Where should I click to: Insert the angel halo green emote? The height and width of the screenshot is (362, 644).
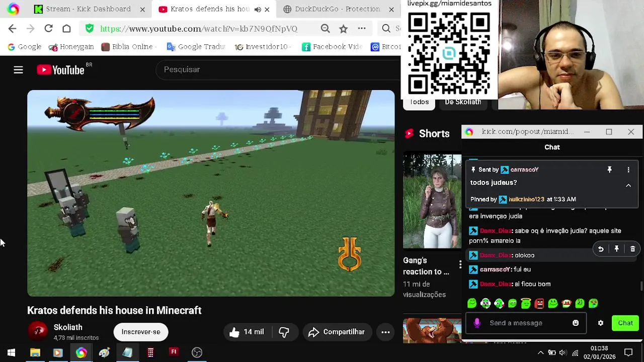click(x=526, y=303)
